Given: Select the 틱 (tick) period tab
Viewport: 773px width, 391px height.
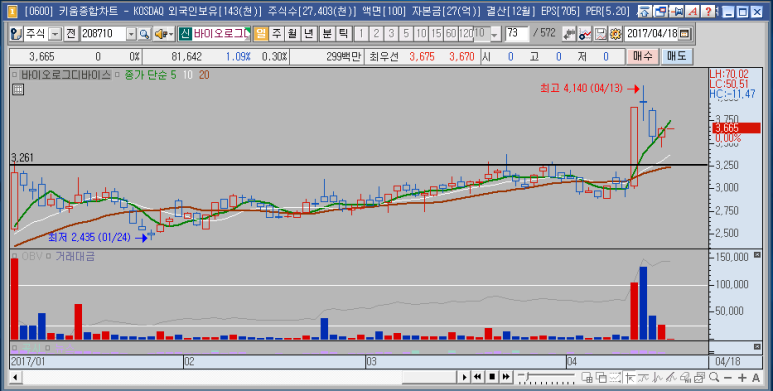Looking at the screenshot, I should pyautogui.click(x=344, y=34).
